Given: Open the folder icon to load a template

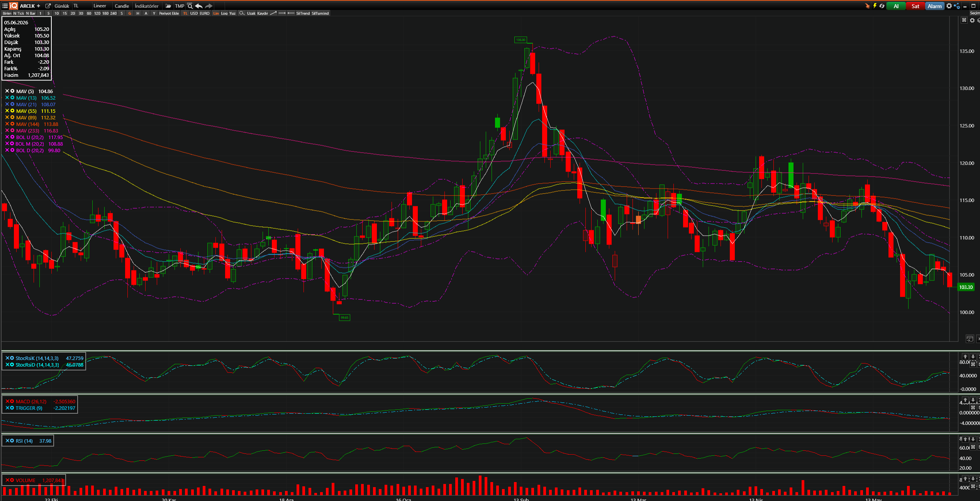Looking at the screenshot, I should click(168, 6).
